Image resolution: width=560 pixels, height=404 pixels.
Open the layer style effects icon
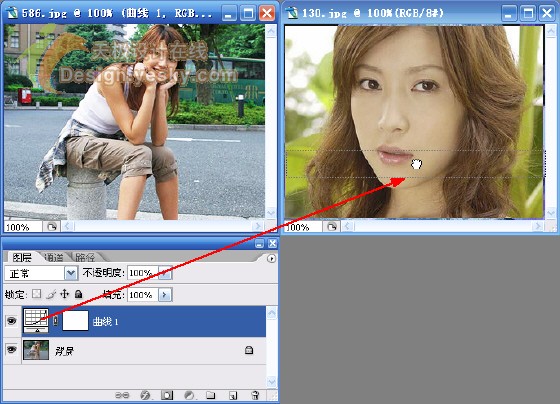click(145, 395)
